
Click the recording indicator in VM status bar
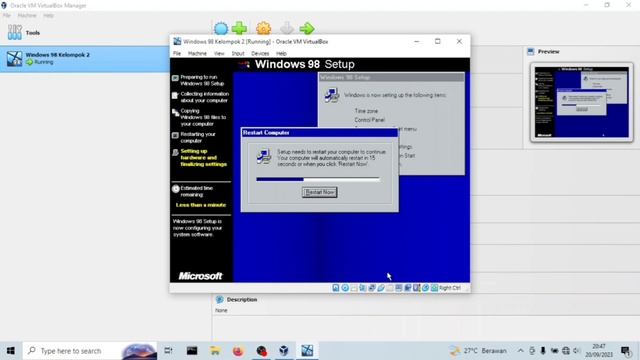407,288
